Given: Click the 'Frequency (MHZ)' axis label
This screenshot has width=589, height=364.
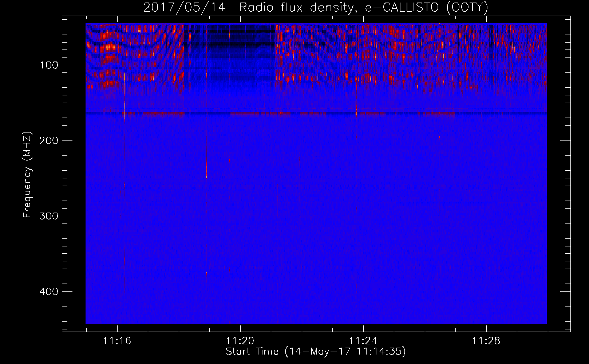Looking at the screenshot, I should pos(27,175).
